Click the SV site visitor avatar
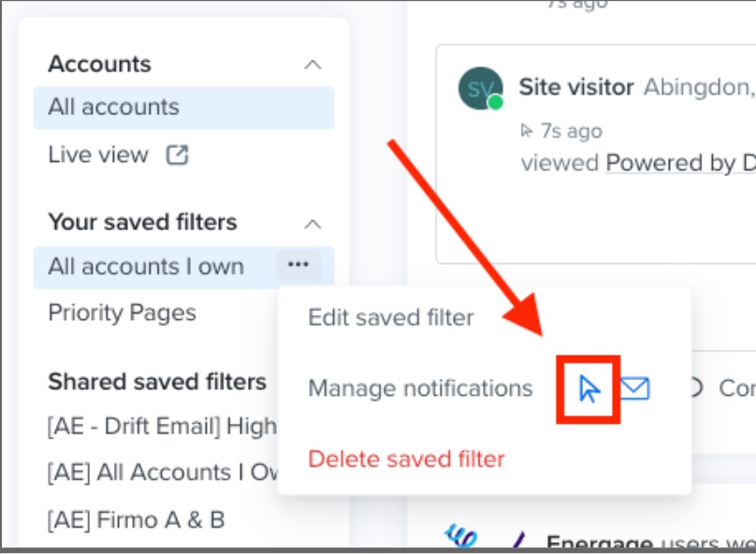The height and width of the screenshot is (554, 756). click(x=480, y=88)
